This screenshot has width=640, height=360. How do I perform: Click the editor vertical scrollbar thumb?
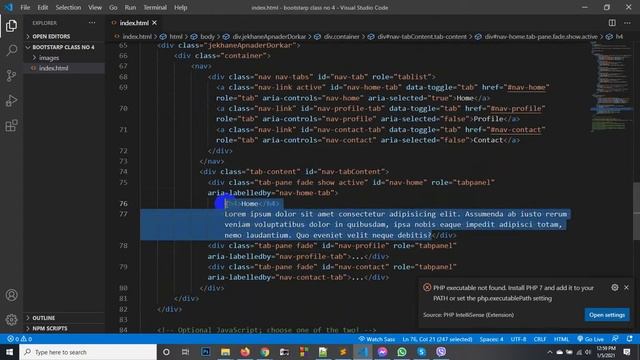636,211
